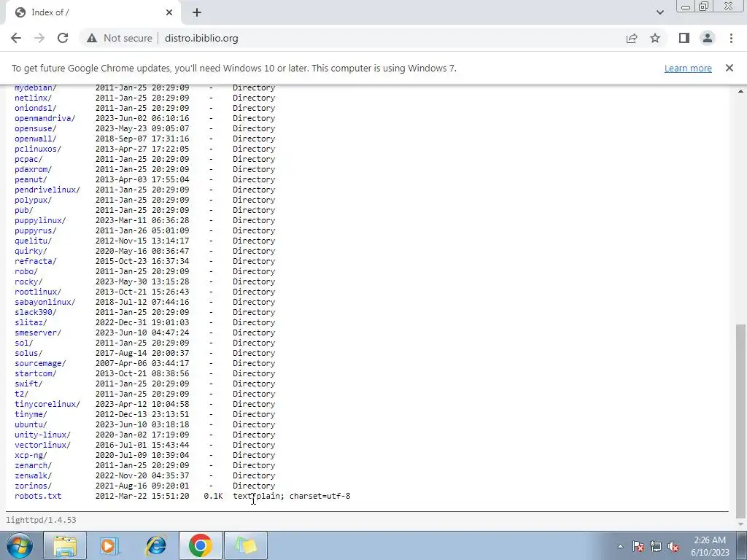Open the puppylinux/ directory link
This screenshot has width=747, height=560.
click(x=41, y=220)
